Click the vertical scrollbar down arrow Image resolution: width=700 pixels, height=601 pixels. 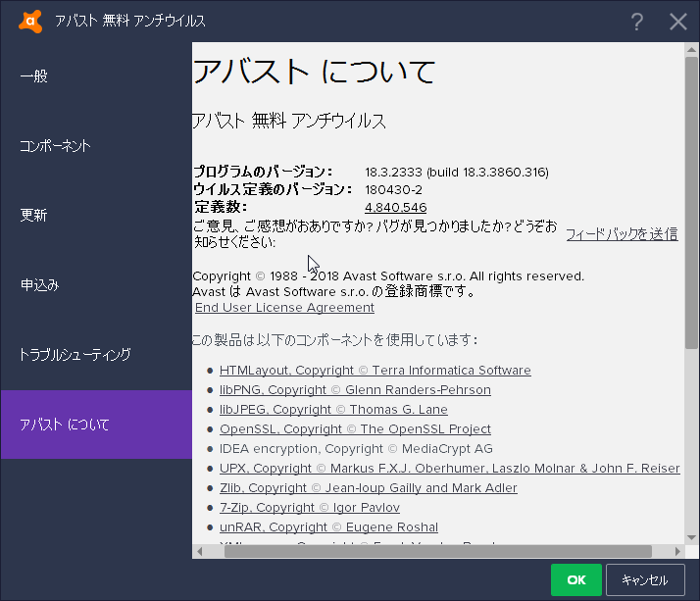691,537
